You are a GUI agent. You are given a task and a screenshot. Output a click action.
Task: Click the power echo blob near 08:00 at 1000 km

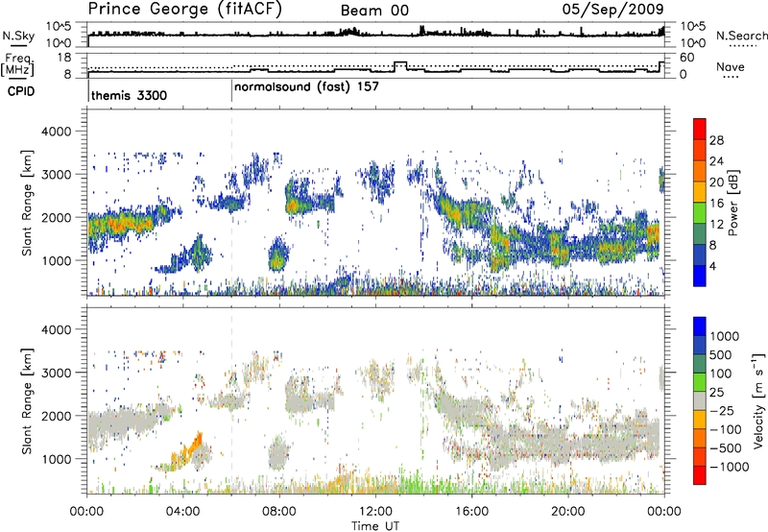coord(277,254)
